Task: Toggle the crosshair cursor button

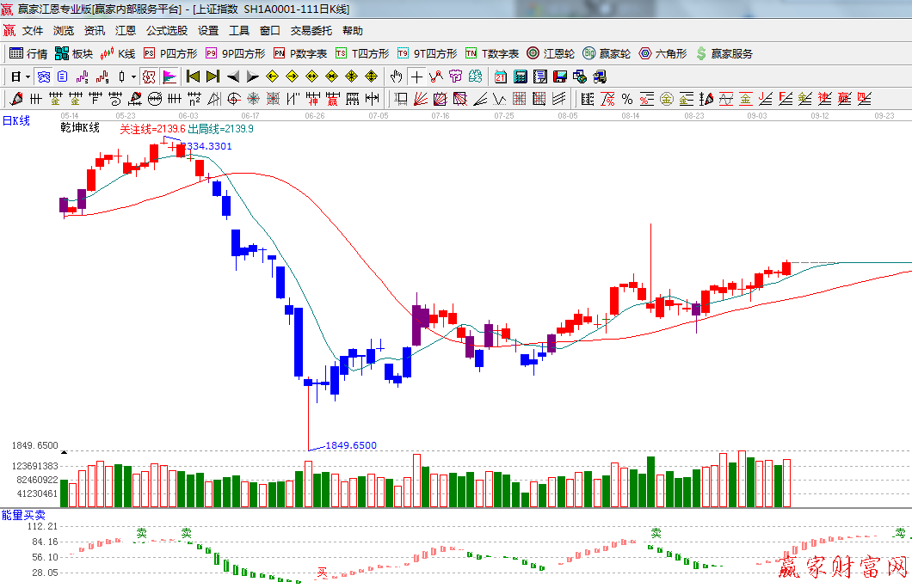Action: pos(416,77)
